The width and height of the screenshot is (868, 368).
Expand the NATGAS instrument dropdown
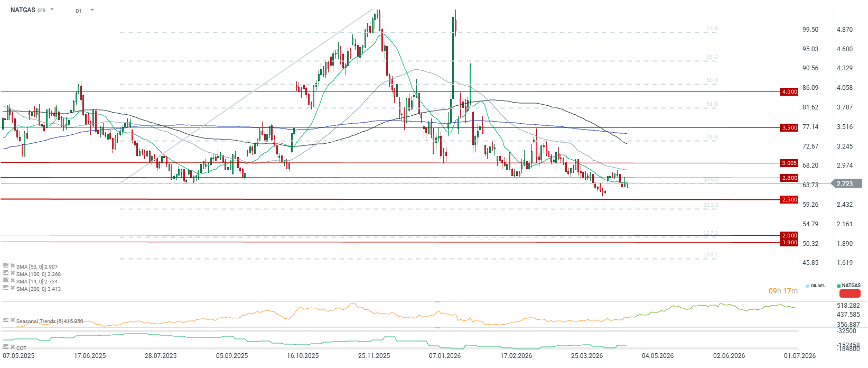point(52,10)
